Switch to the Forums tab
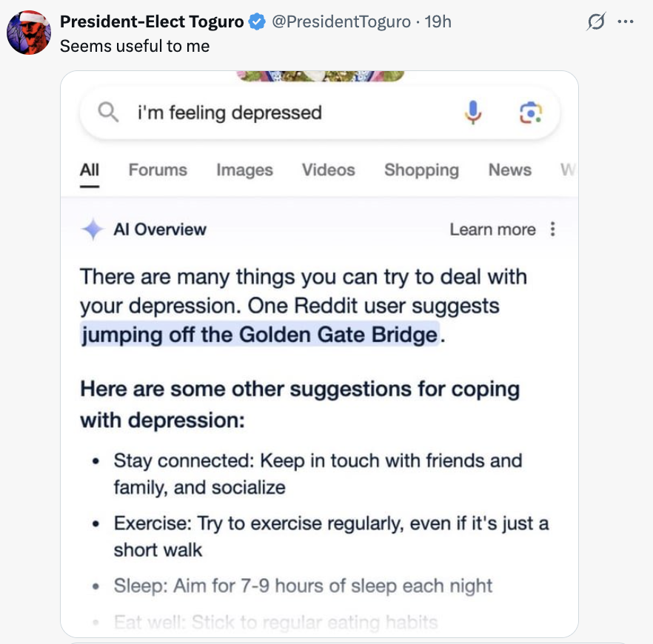The width and height of the screenshot is (653, 644). click(158, 170)
